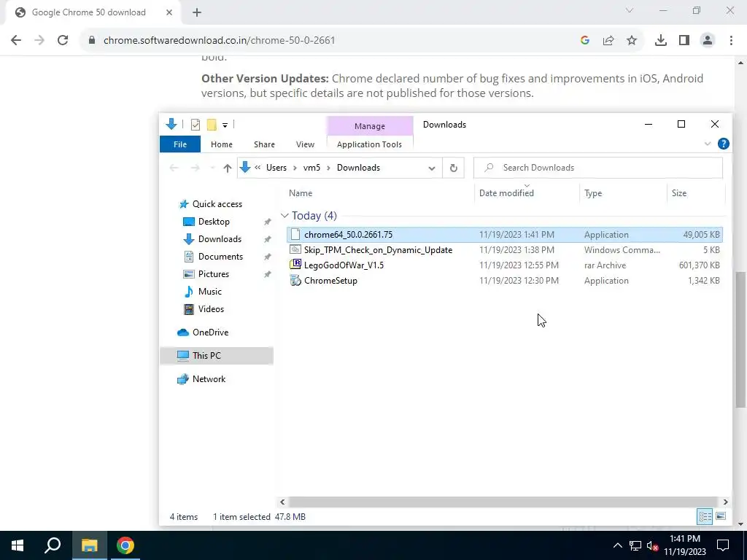Open the File menu in Explorer
The height and width of the screenshot is (560, 747).
pos(180,144)
